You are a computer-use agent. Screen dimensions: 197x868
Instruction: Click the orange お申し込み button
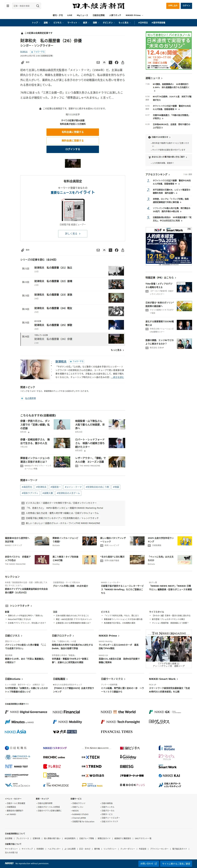point(173,6)
